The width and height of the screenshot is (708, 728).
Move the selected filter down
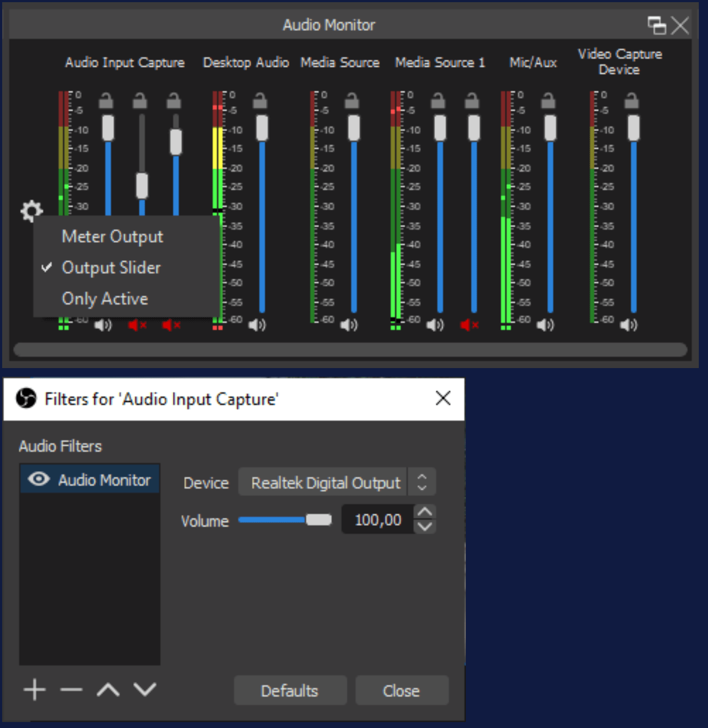(145, 690)
